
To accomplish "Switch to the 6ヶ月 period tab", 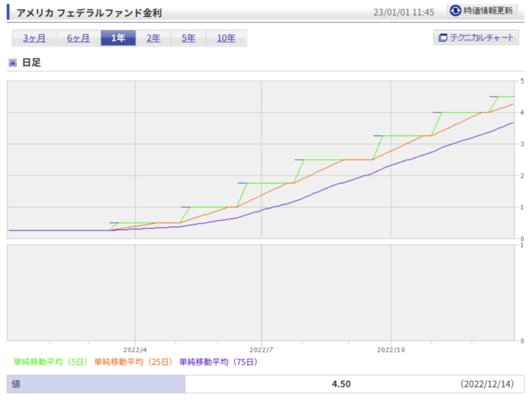I will [78, 38].
